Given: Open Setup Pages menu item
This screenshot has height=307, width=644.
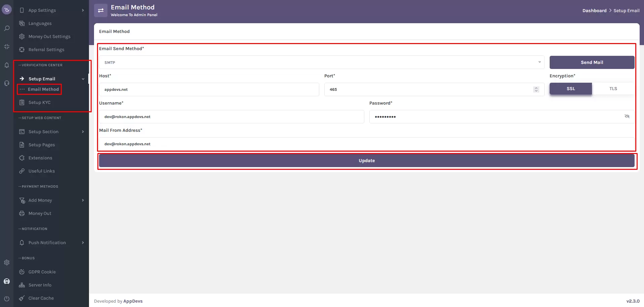Looking at the screenshot, I should click(x=42, y=145).
